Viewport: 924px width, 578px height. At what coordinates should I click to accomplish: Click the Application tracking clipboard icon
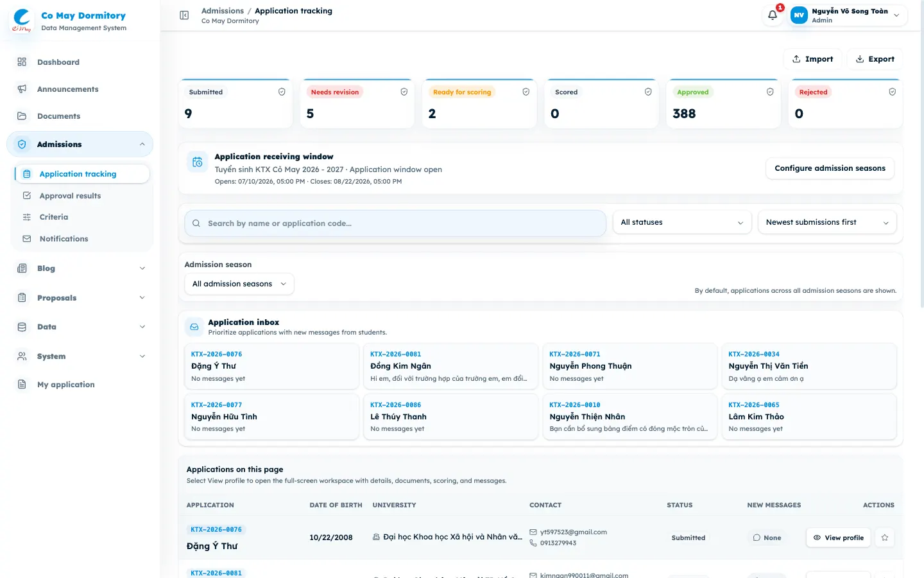(x=27, y=174)
